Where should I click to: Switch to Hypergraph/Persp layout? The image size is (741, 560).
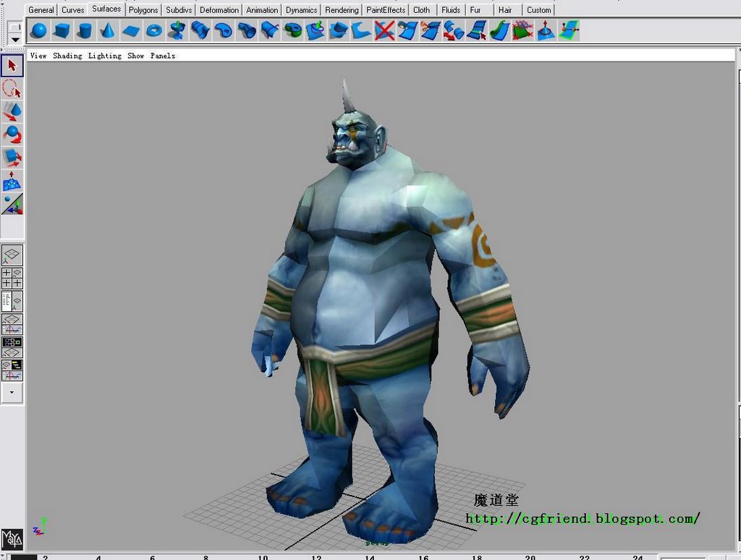pos(12,347)
